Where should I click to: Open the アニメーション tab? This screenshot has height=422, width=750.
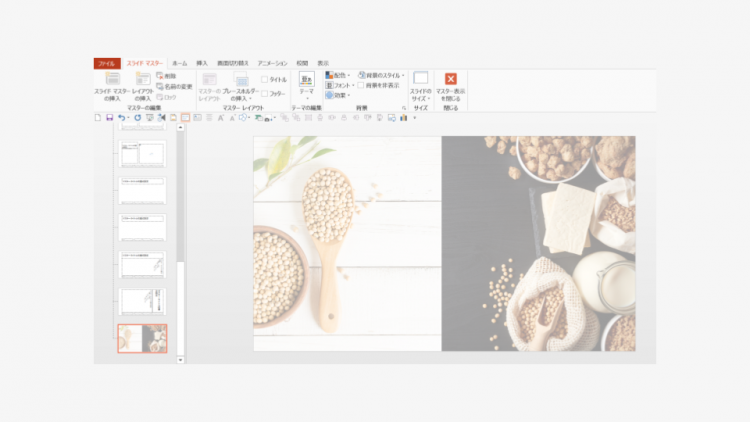click(272, 62)
